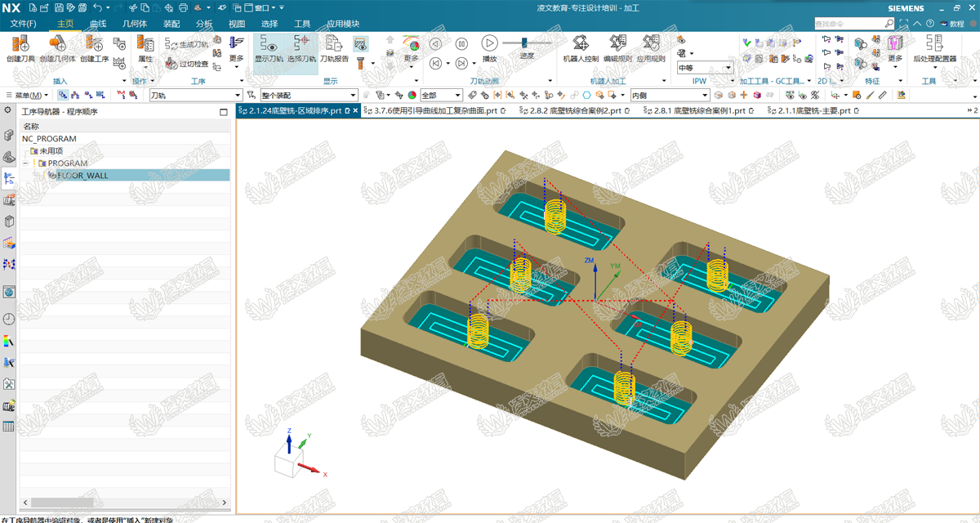Open 机器人控制 robot control
The width and height of the screenshot is (980, 523).
(x=581, y=48)
